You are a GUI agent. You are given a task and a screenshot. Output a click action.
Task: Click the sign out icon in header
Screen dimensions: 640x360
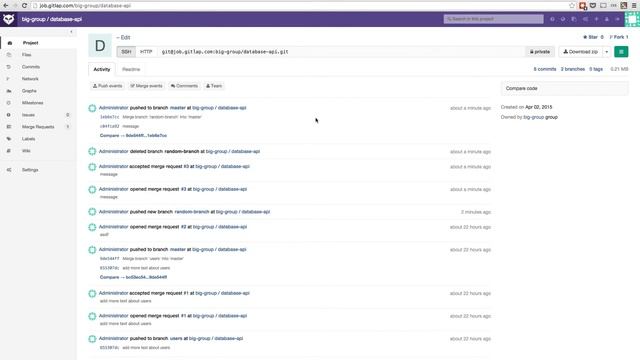[618, 19]
